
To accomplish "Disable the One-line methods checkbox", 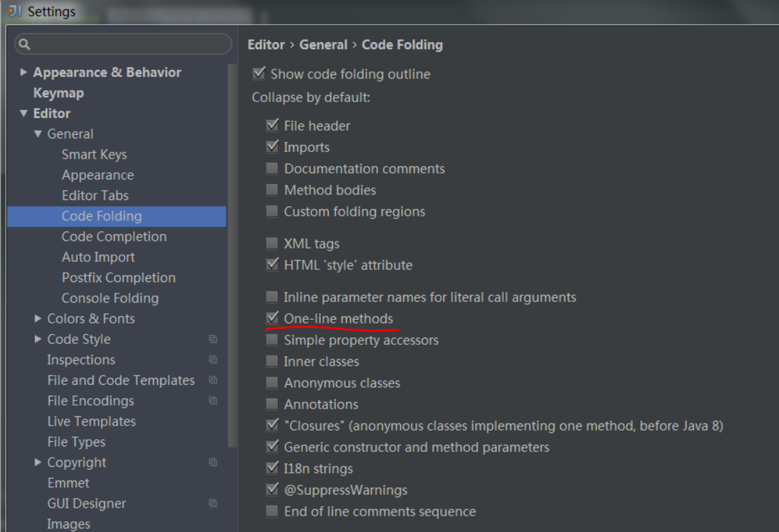I will click(272, 318).
